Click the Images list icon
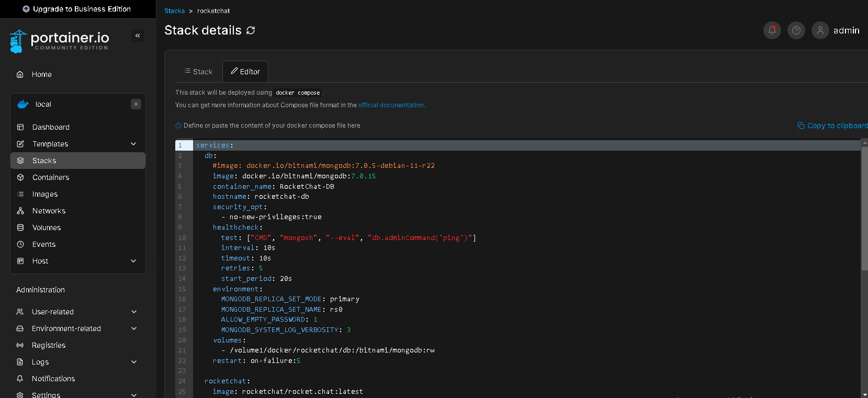 coord(20,194)
